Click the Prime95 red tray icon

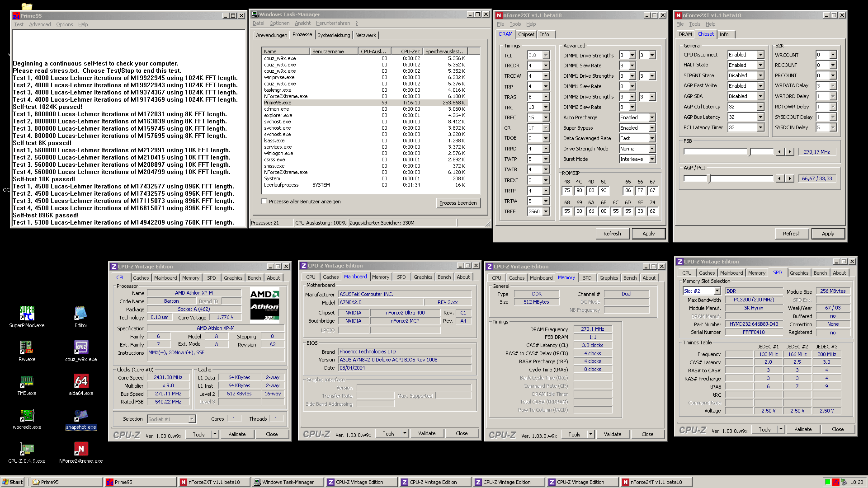click(x=835, y=482)
